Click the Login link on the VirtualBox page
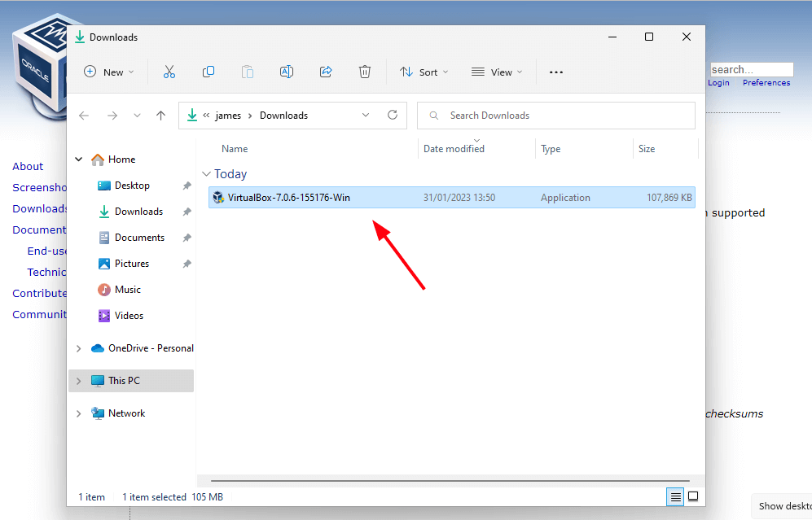 click(x=718, y=83)
